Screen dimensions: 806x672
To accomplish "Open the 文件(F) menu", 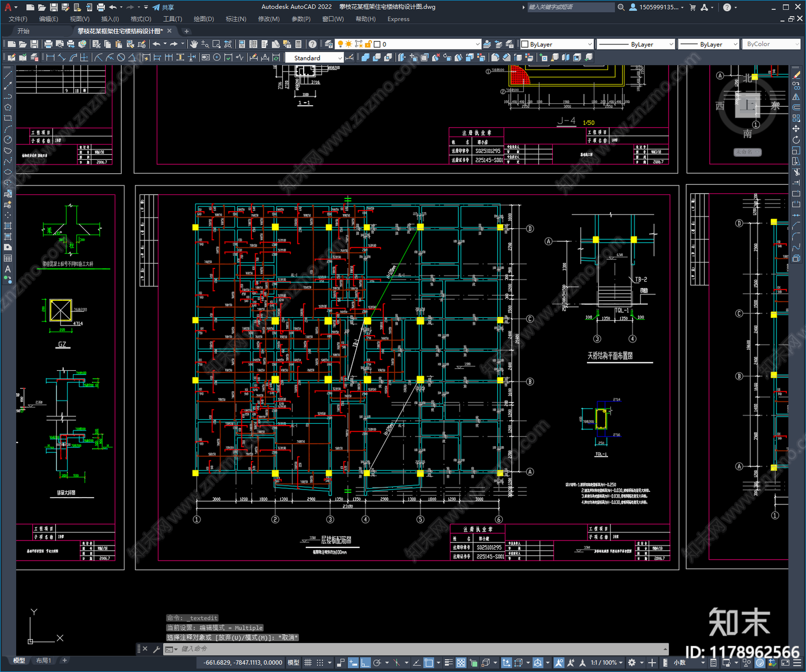I will point(18,19).
